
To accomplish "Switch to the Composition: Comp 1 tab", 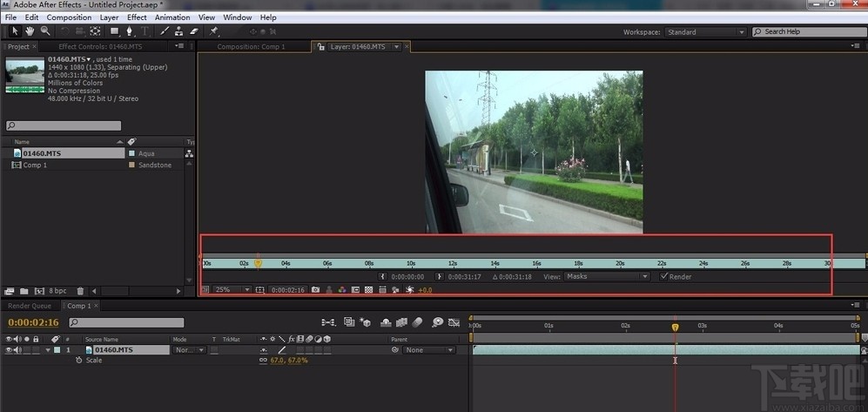I will tap(252, 47).
